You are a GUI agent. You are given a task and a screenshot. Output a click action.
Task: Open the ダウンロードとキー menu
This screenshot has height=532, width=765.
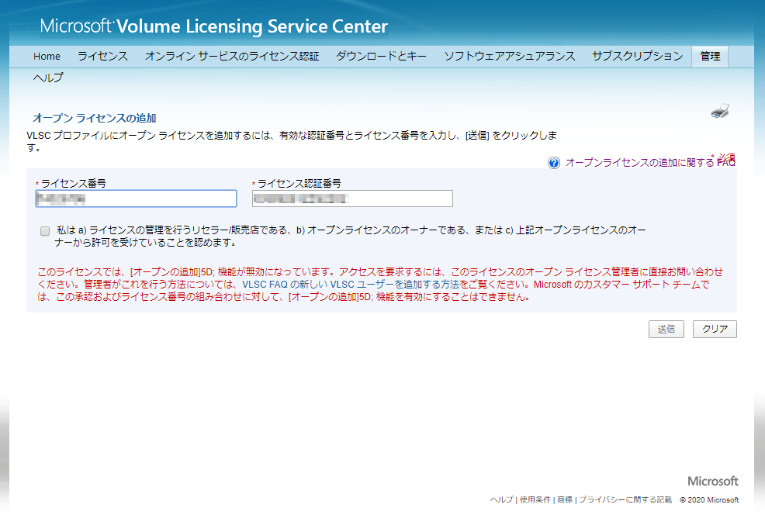coord(381,57)
